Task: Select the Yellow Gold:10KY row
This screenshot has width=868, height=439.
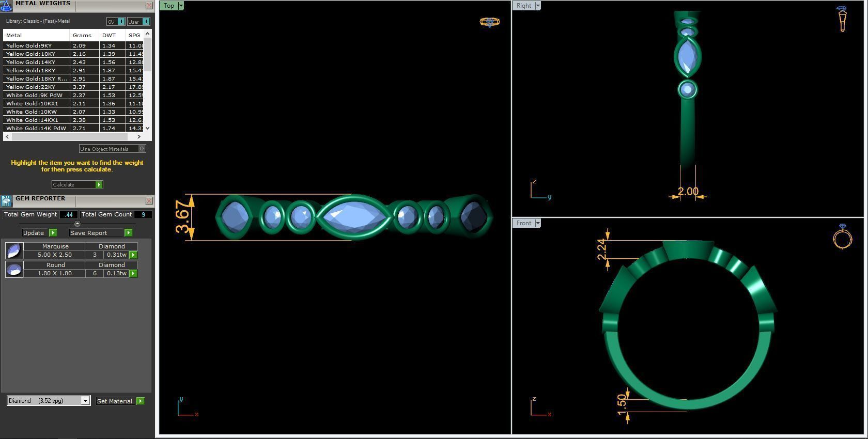Action: click(74, 54)
